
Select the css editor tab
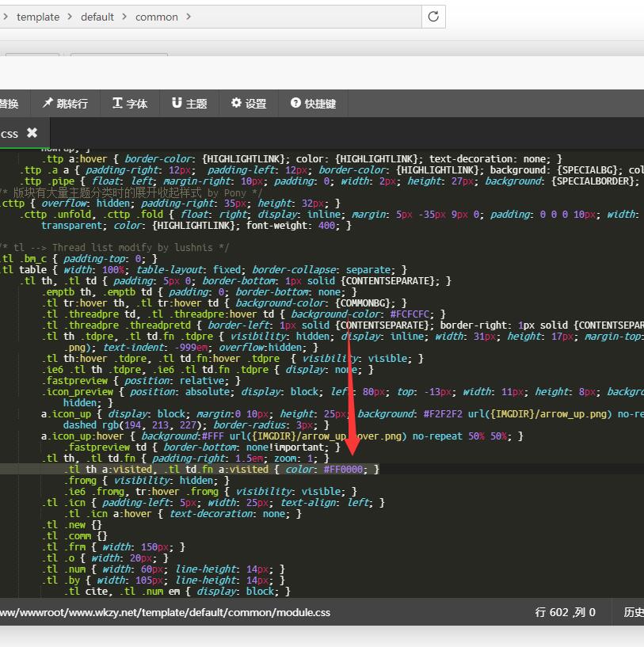9,134
